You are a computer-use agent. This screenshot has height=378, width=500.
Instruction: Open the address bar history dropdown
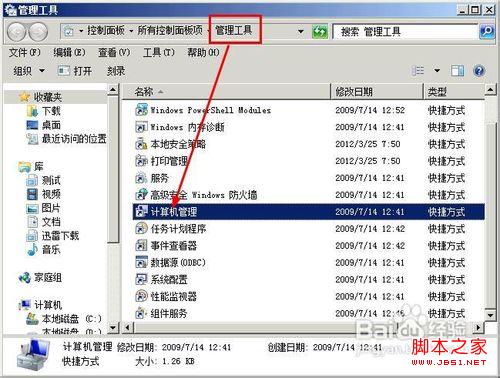pos(300,32)
